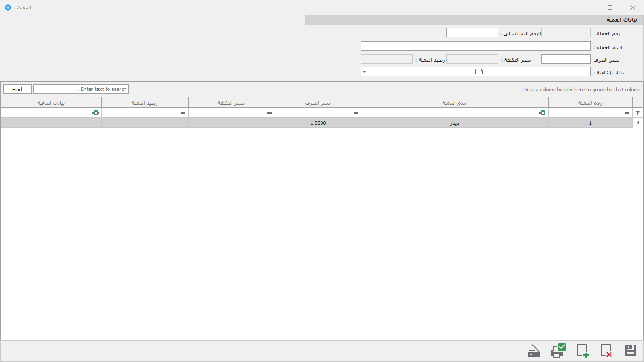Click the add new record icon with green plus

pyautogui.click(x=582, y=351)
